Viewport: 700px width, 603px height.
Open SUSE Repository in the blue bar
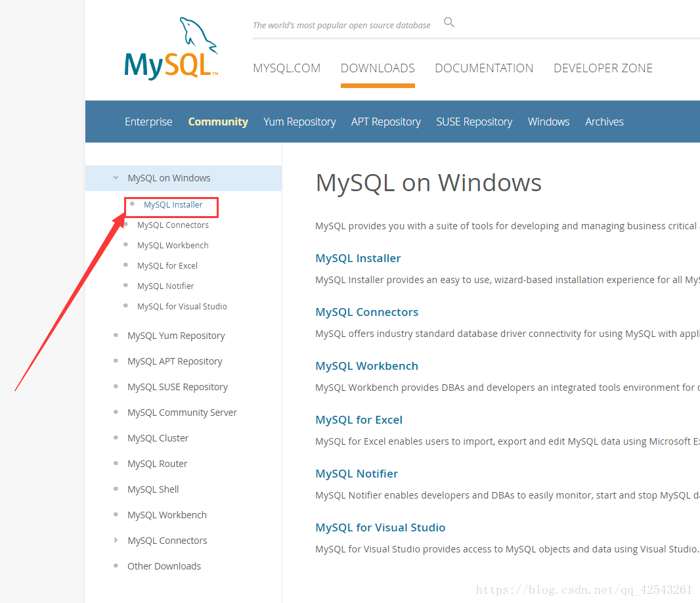(x=474, y=122)
